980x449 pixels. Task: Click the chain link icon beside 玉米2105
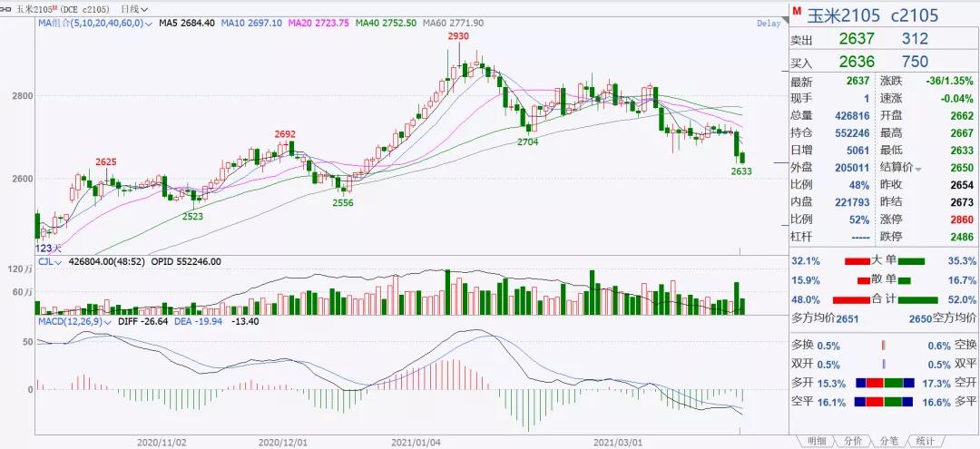point(8,7)
